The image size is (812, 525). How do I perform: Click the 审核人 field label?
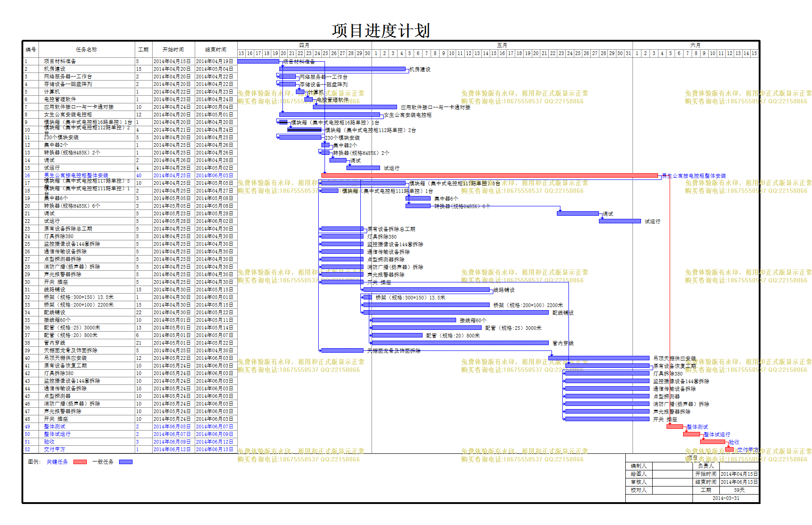[x=639, y=482]
